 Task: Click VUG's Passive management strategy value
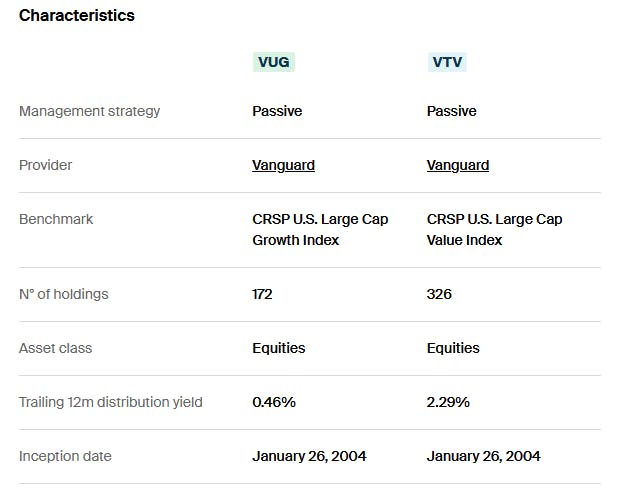(277, 111)
